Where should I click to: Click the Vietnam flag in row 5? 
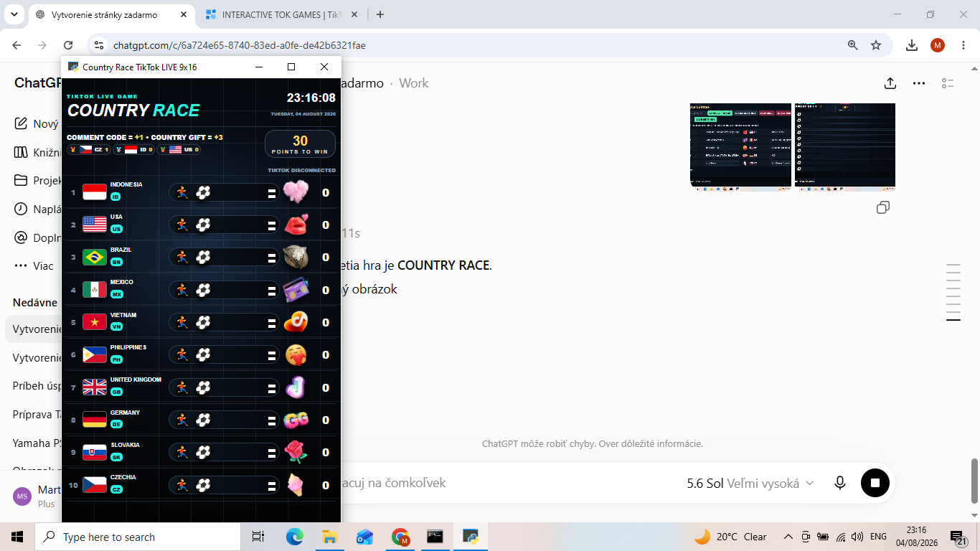[x=95, y=322]
